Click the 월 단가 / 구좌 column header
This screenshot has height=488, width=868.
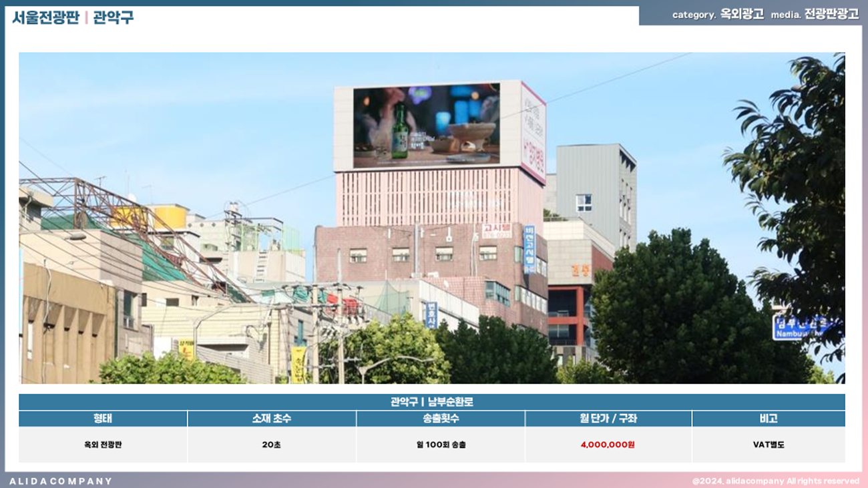click(x=608, y=419)
